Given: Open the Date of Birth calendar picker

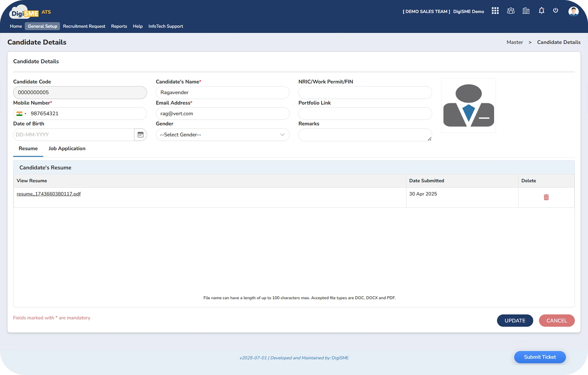Looking at the screenshot, I should point(141,135).
